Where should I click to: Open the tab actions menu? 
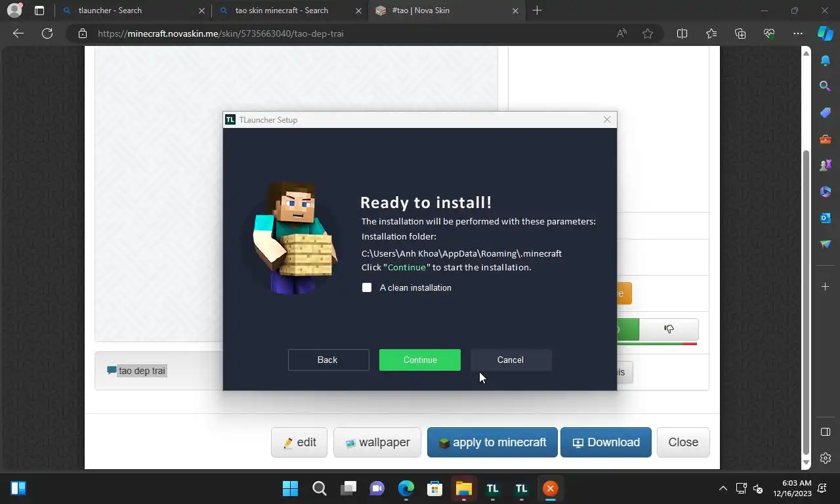pos(39,10)
